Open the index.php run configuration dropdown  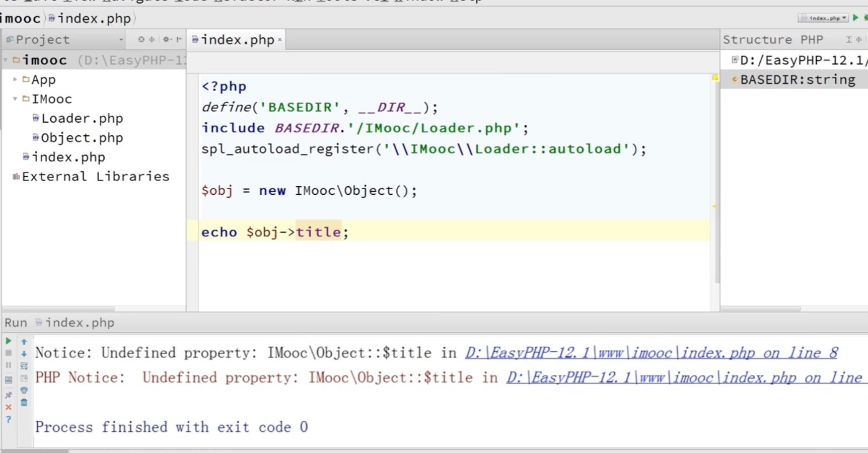[823, 18]
